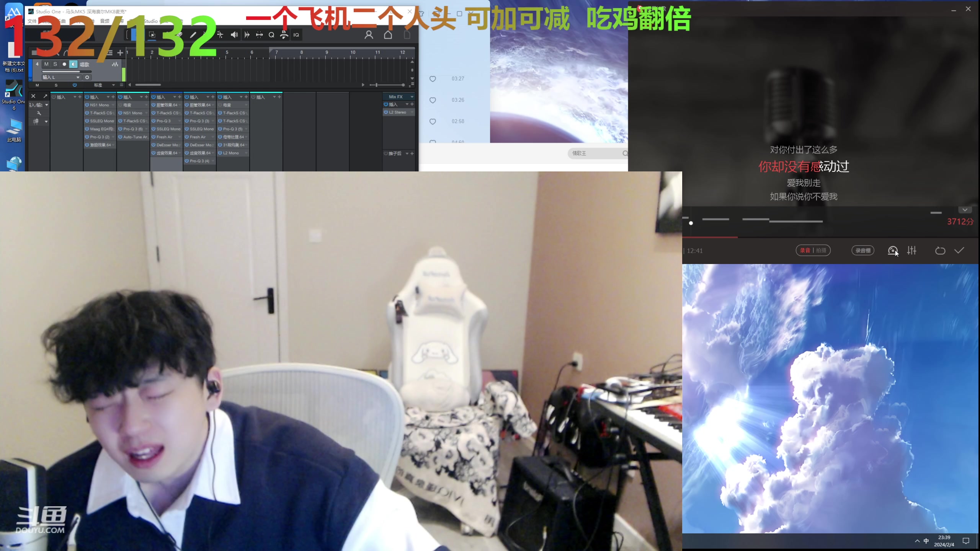Switch to 拍摄 mode in the karaoke app
Image resolution: width=980 pixels, height=551 pixels.
coord(822,250)
